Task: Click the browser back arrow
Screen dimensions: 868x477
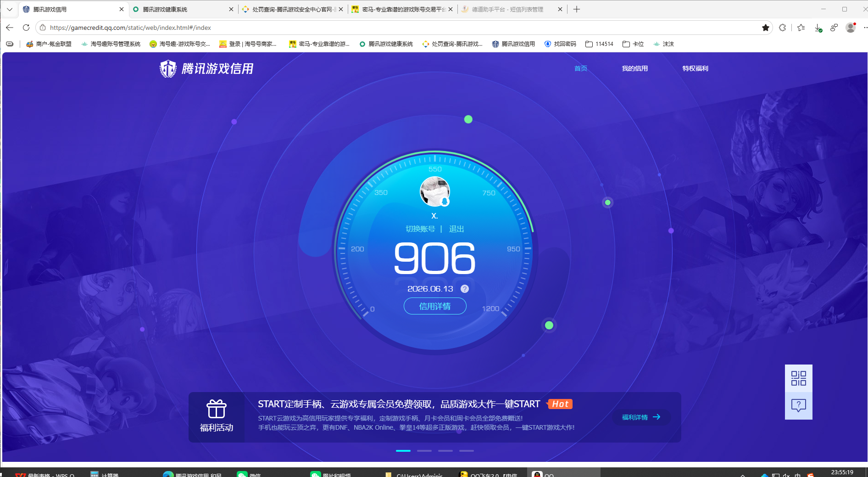Action: (x=10, y=28)
